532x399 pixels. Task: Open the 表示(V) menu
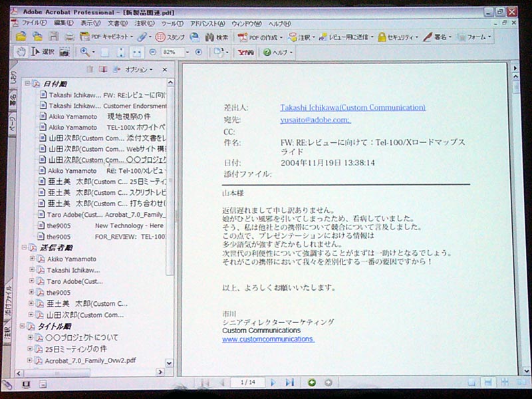pyautogui.click(x=90, y=23)
